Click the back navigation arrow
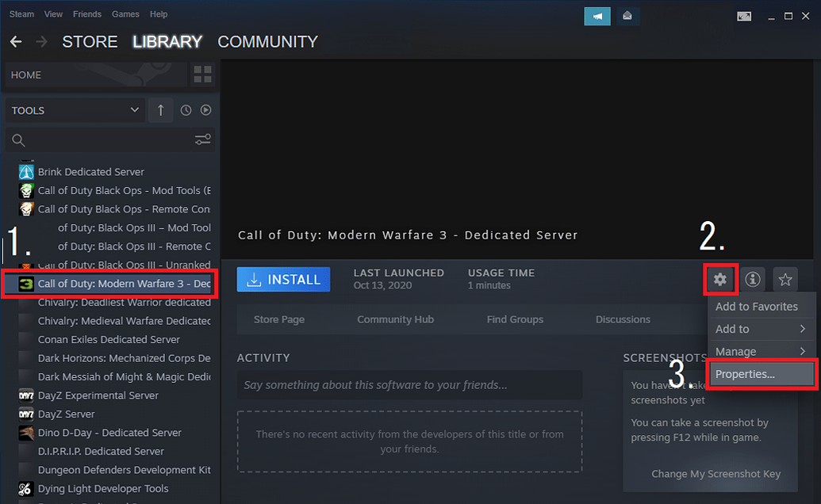Image resolution: width=821 pixels, height=504 pixels. (x=15, y=41)
